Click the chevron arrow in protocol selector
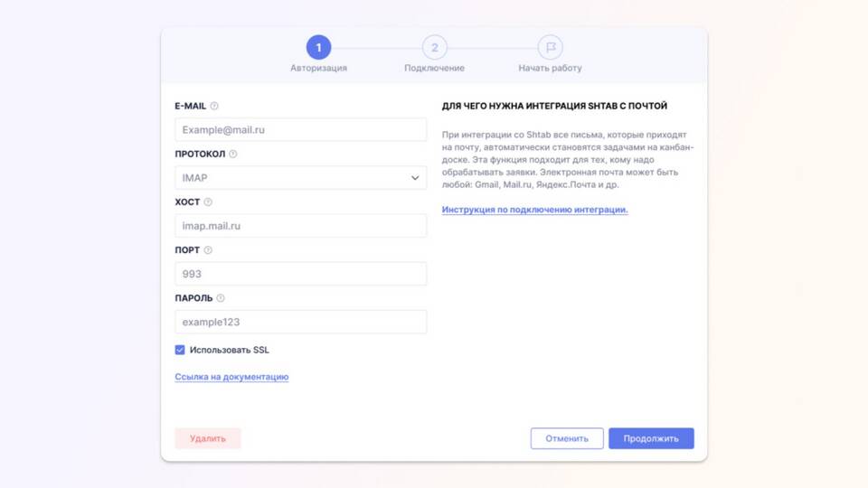Screen dimensions: 868x488 415,178
